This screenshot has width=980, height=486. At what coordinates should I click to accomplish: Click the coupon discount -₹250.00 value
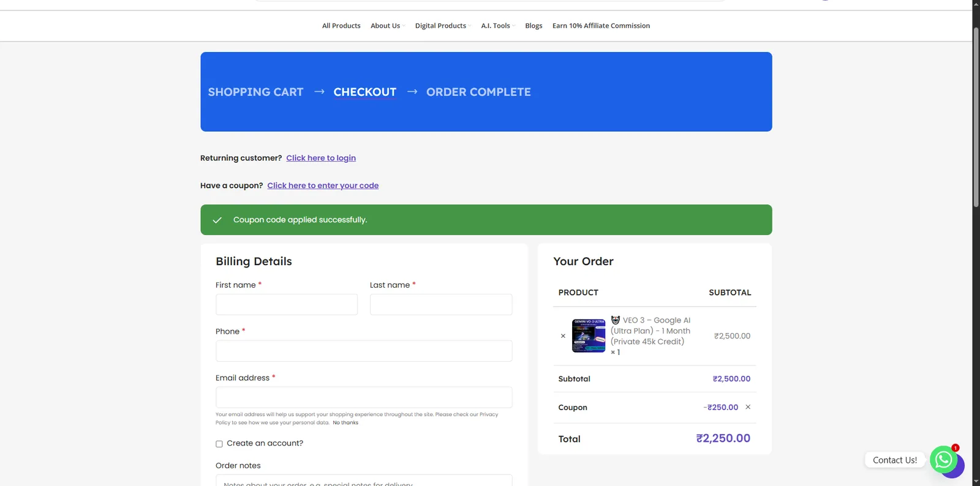(x=721, y=408)
